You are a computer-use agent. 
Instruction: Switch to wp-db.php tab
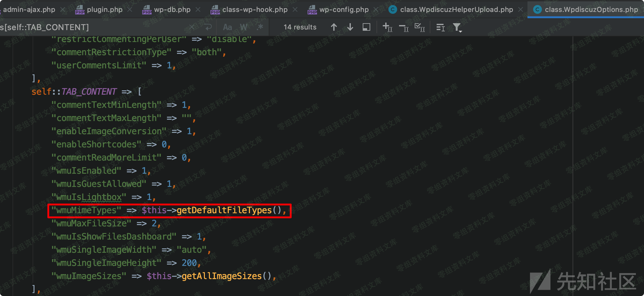[x=172, y=10]
